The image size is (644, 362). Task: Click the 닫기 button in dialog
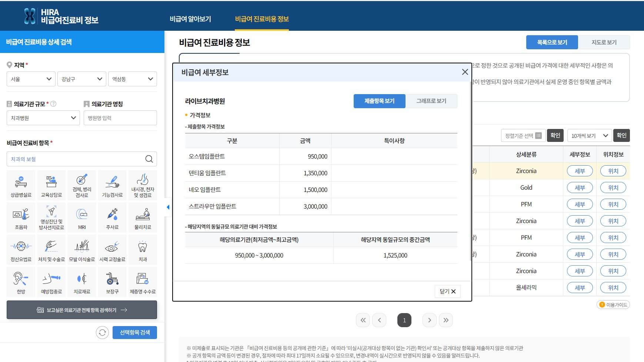point(448,291)
